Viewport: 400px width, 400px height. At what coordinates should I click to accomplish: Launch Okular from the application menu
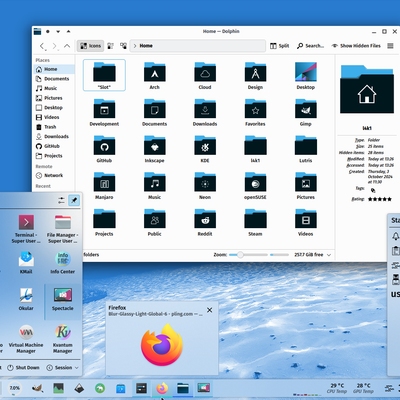[x=26, y=299]
